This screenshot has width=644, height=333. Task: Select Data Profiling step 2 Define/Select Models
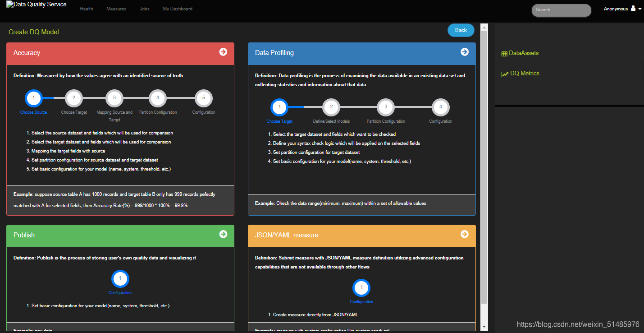(x=331, y=107)
